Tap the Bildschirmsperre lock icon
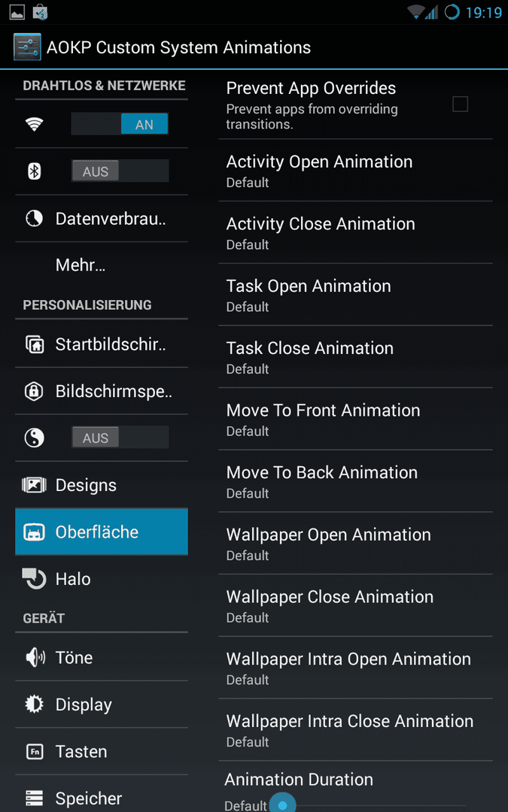The width and height of the screenshot is (508, 812). [34, 391]
